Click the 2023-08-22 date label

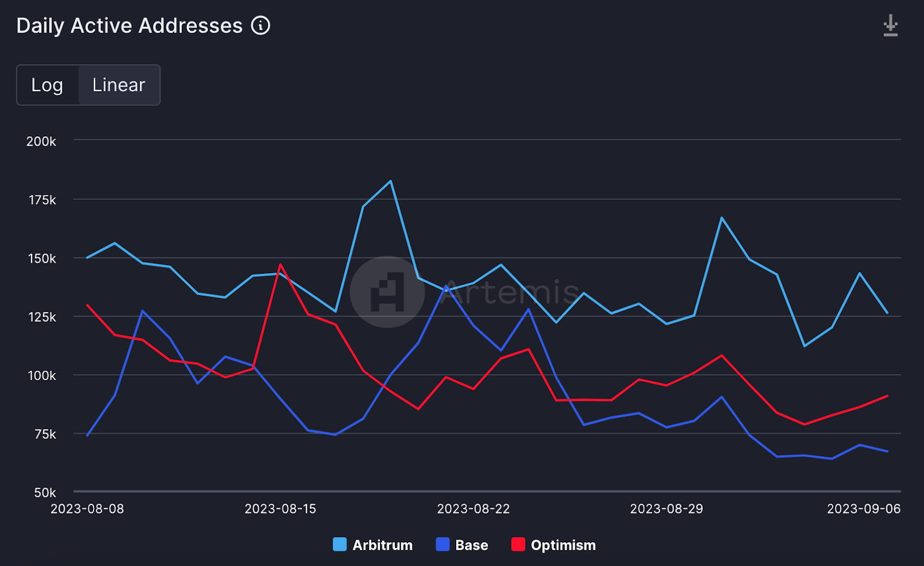tap(474, 509)
